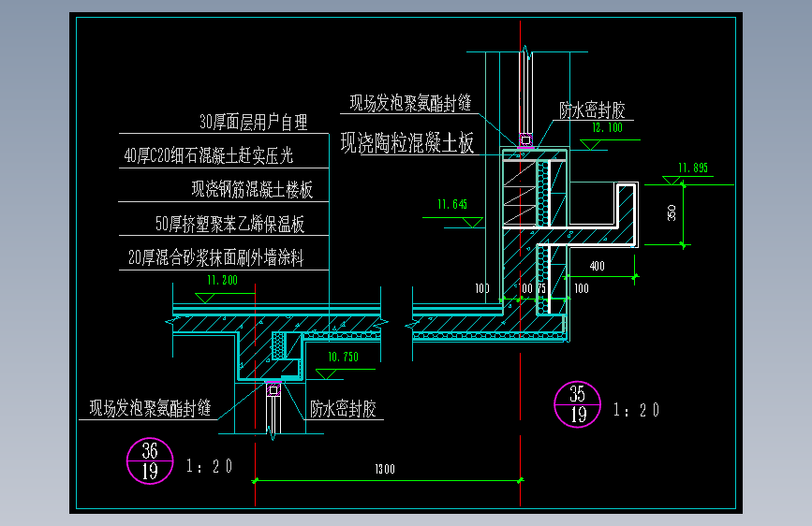This screenshot has height=526, width=812.
Task: Click the detail bubble 36 over 19
Action: (x=150, y=460)
